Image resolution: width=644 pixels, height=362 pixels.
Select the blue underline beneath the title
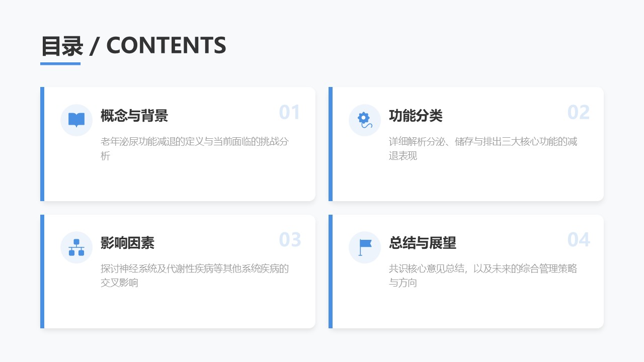point(60,64)
